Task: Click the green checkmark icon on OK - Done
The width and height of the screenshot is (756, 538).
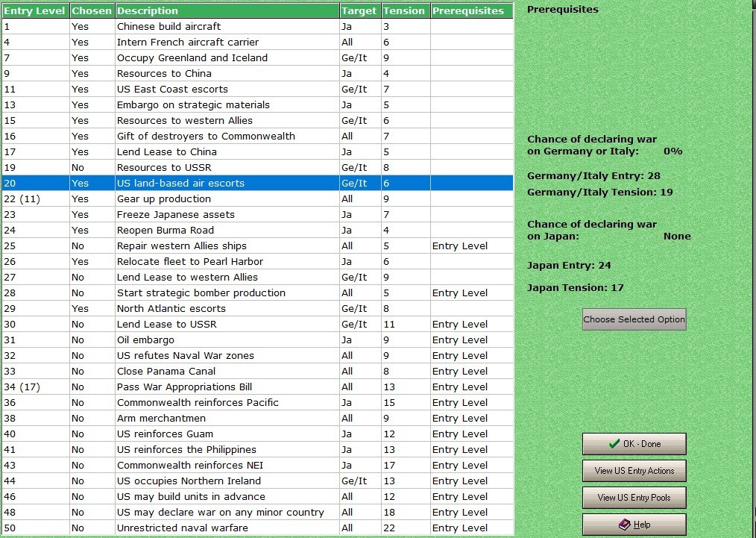Action: pos(614,444)
